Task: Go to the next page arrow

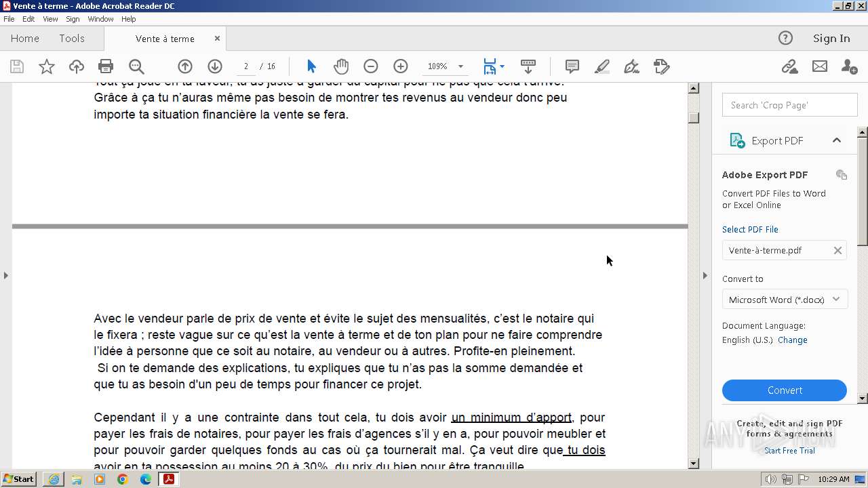Action: pyautogui.click(x=215, y=66)
